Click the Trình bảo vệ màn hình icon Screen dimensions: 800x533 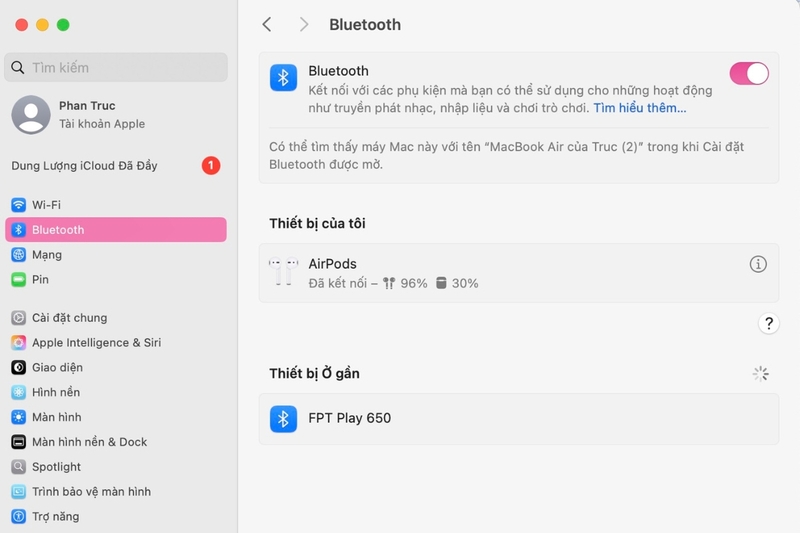click(x=19, y=492)
